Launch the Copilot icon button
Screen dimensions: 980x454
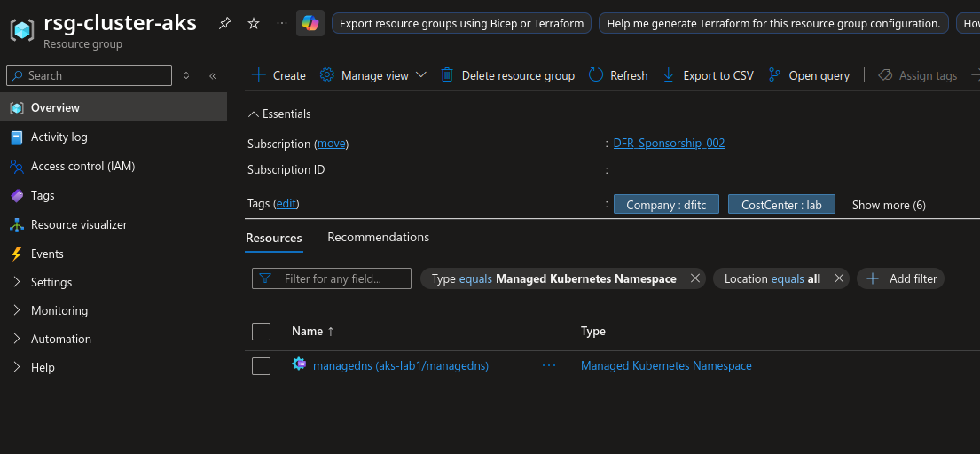[310, 24]
